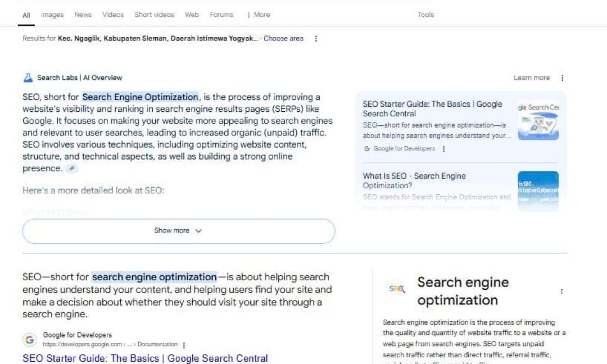607x364 pixels.
Task: Click the Google Search Central card thumbnail
Action: pos(538,120)
